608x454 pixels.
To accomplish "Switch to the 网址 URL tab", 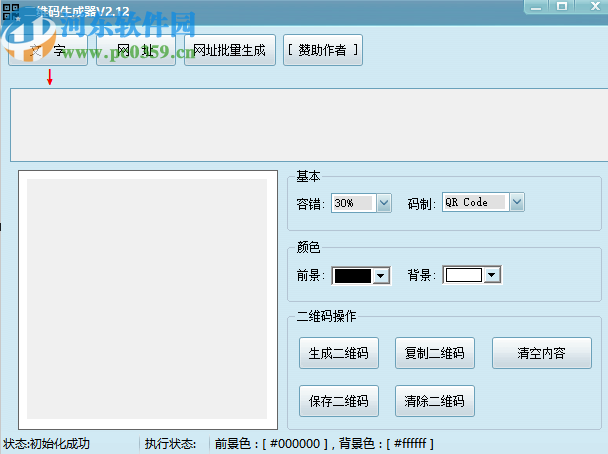I will click(x=136, y=50).
